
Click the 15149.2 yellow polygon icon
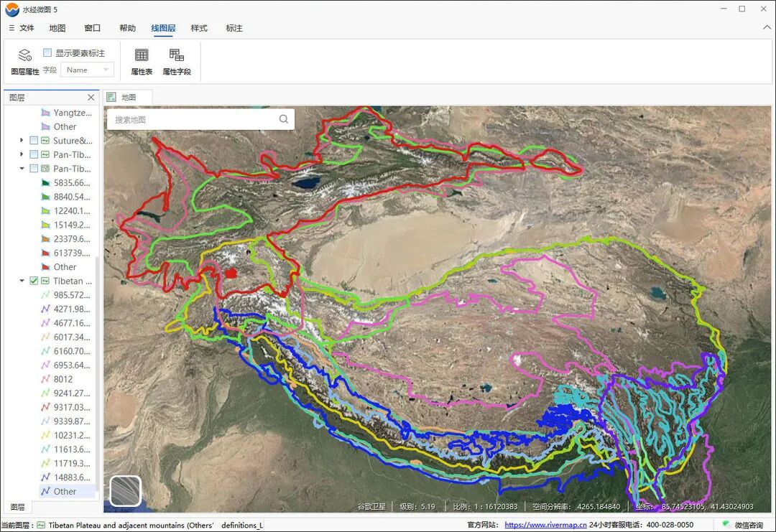(45, 225)
